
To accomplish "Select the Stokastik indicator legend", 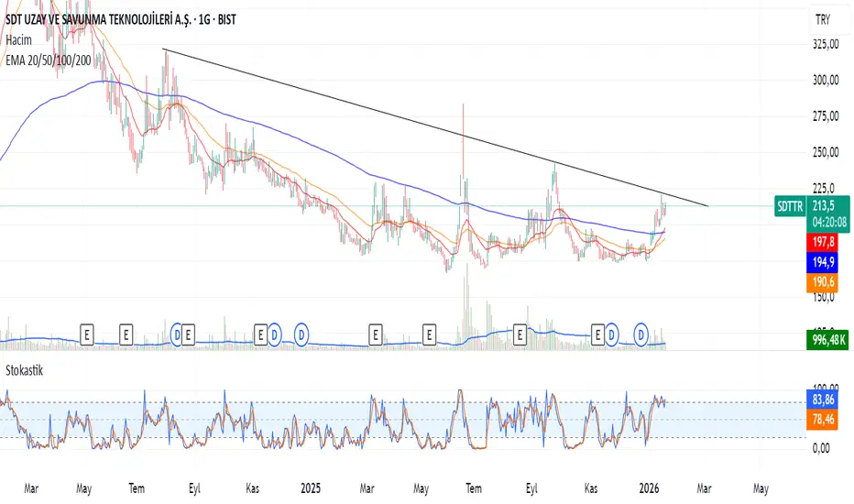I will click(x=24, y=370).
